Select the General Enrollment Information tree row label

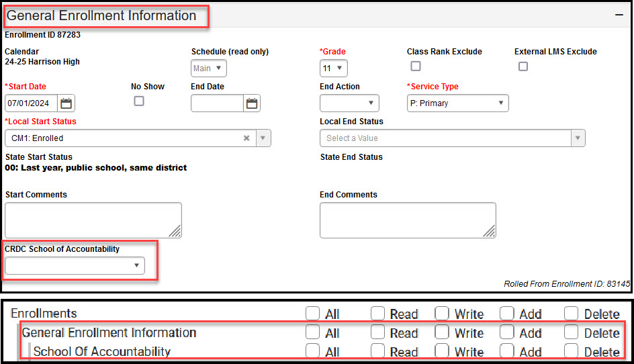109,332
